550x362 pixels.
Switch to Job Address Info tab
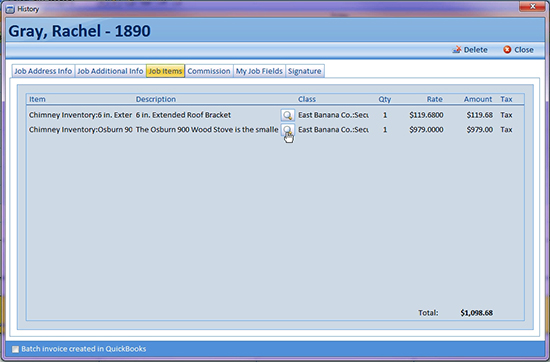pyautogui.click(x=43, y=71)
